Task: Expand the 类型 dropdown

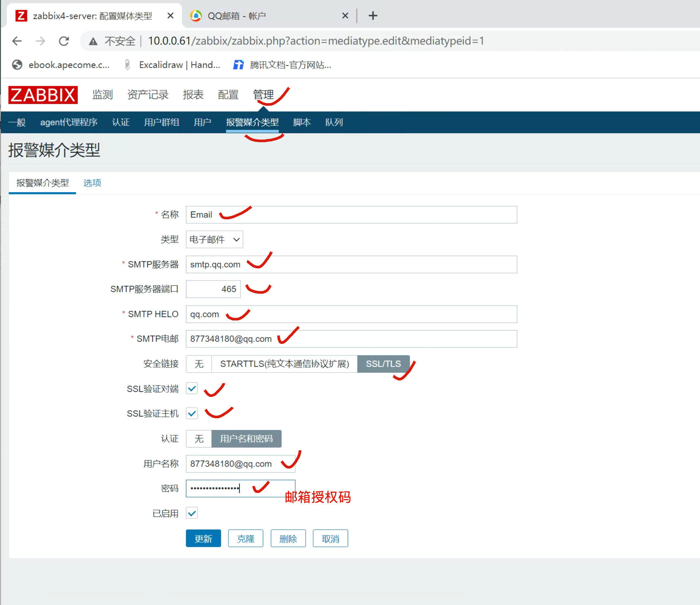Action: click(214, 240)
